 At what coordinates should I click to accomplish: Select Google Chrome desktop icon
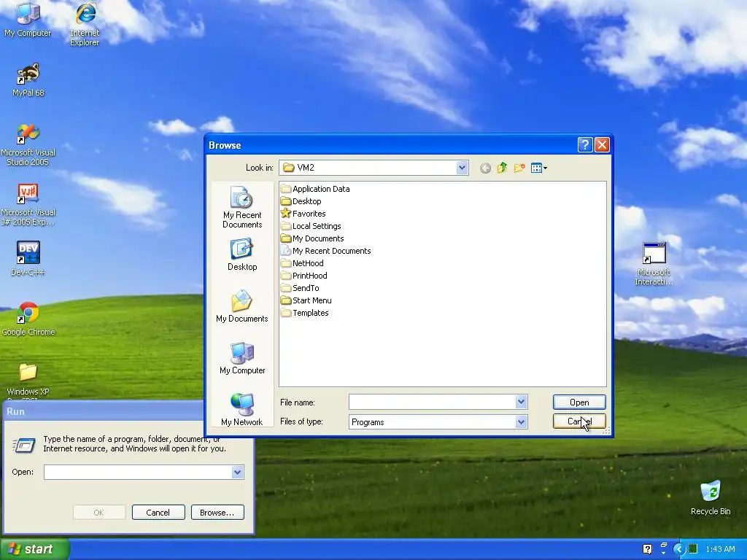coord(28,319)
